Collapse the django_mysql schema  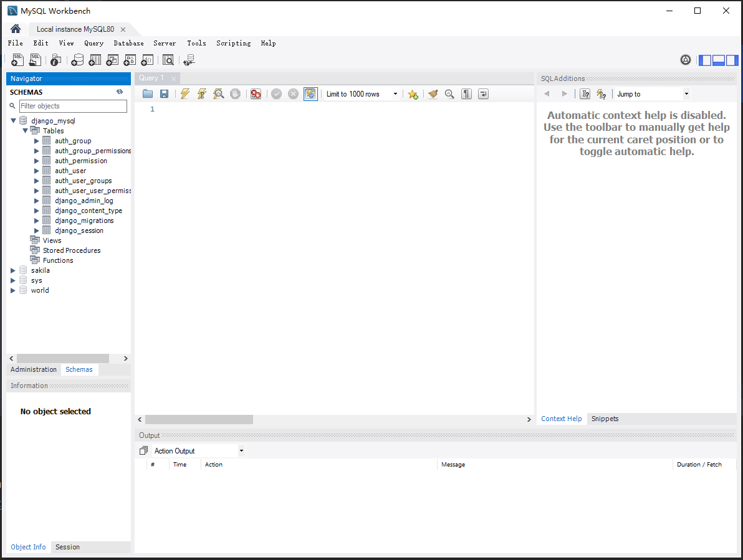pos(13,121)
